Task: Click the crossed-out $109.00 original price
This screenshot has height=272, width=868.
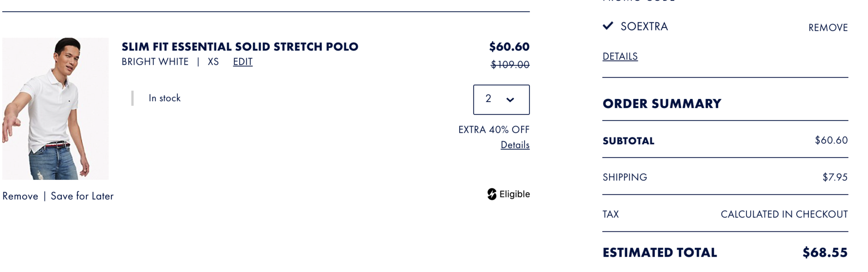Action: click(x=510, y=65)
